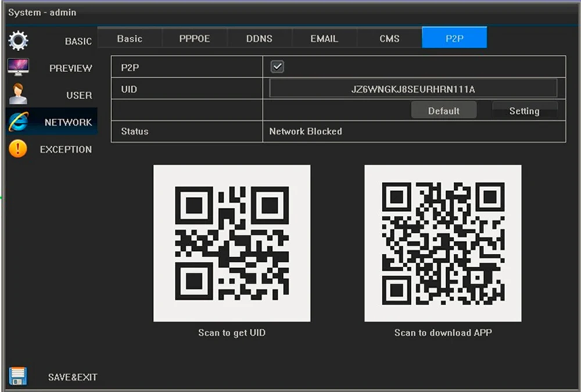Viewport: 581px width, 392px height.
Task: Click the BASIC gear icon
Action: click(x=18, y=41)
